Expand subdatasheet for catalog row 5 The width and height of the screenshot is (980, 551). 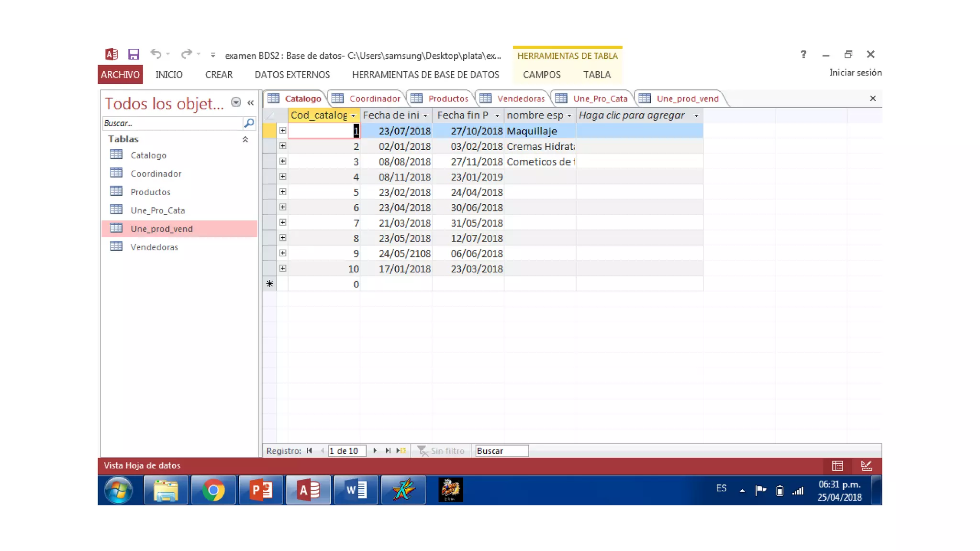pyautogui.click(x=283, y=192)
